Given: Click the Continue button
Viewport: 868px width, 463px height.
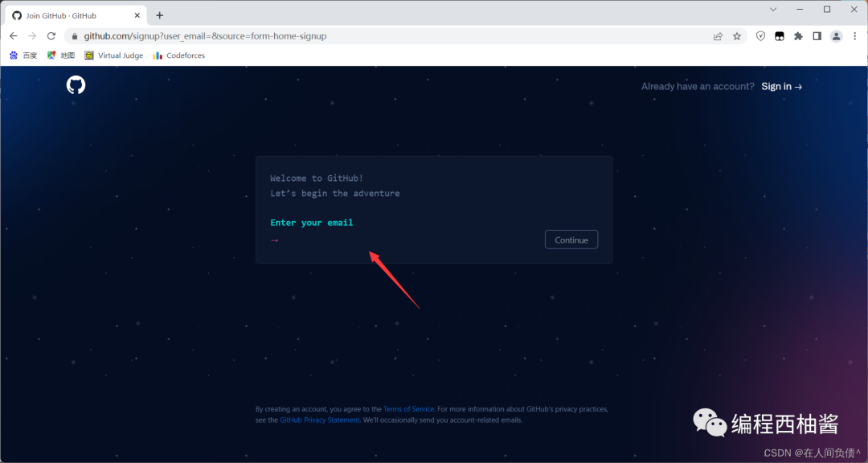Looking at the screenshot, I should click(571, 240).
